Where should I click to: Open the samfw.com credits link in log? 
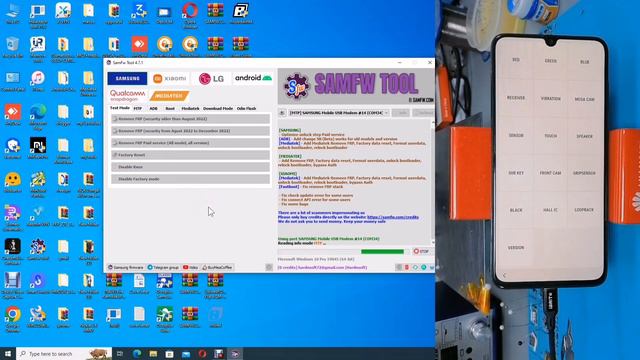pyautogui.click(x=393, y=217)
